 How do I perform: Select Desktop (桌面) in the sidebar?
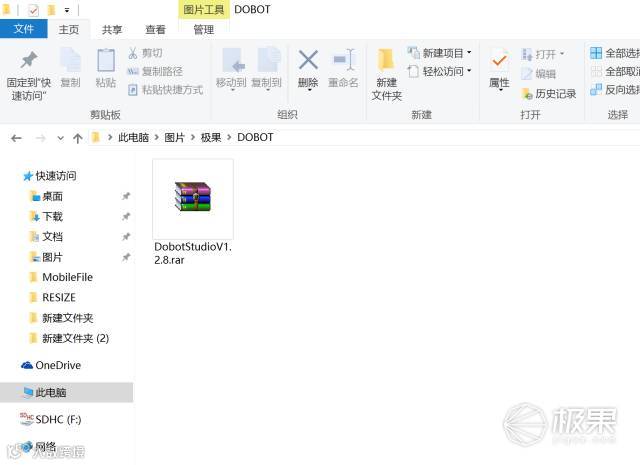52,196
